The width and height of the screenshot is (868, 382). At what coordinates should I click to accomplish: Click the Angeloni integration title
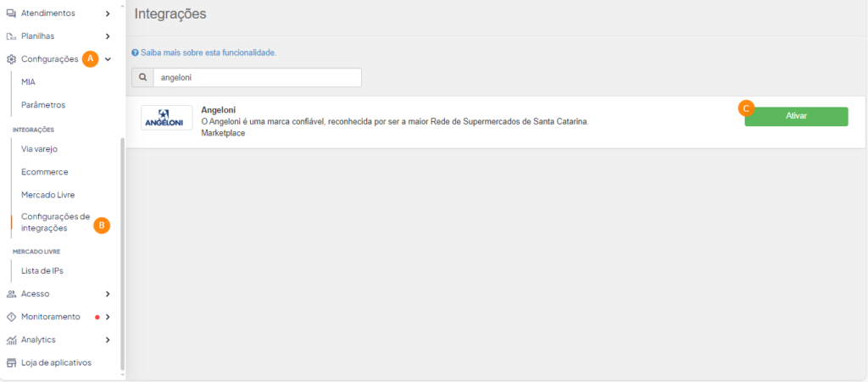[x=219, y=110]
